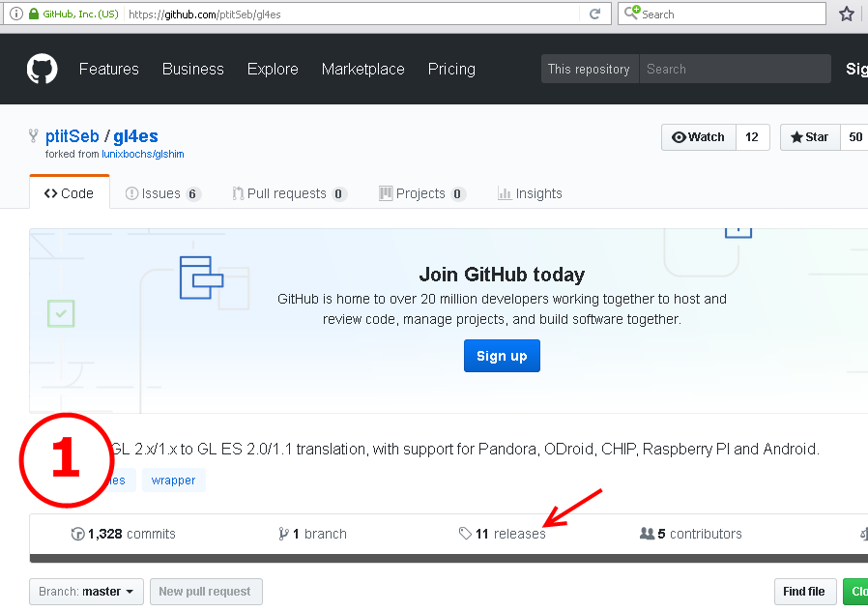868x612 pixels.
Task: Click the releases tag icon
Action: point(465,534)
